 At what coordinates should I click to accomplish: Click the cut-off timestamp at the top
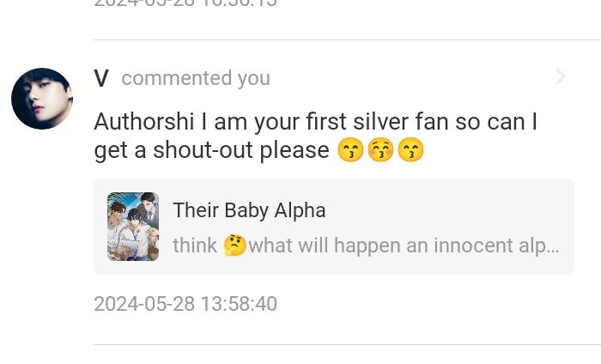(x=185, y=3)
